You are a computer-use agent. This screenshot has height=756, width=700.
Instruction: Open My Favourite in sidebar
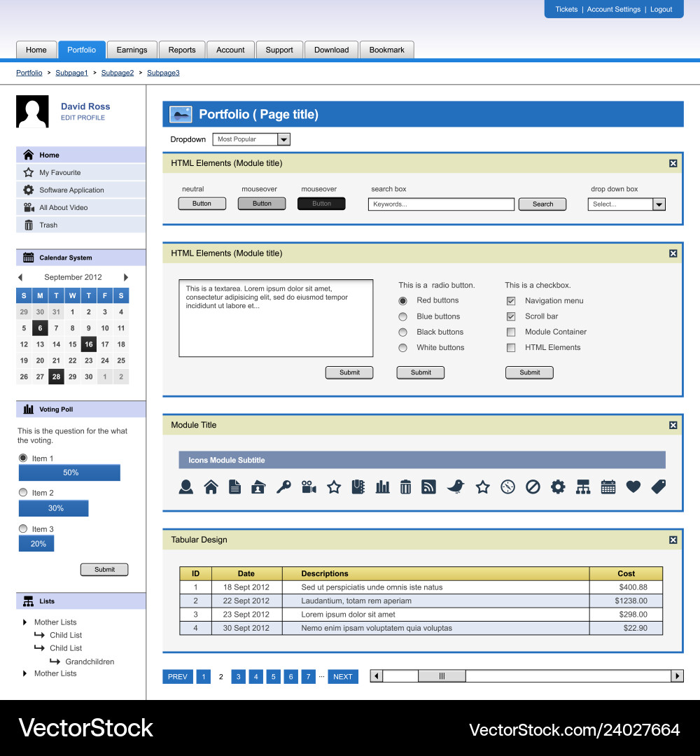(x=81, y=173)
